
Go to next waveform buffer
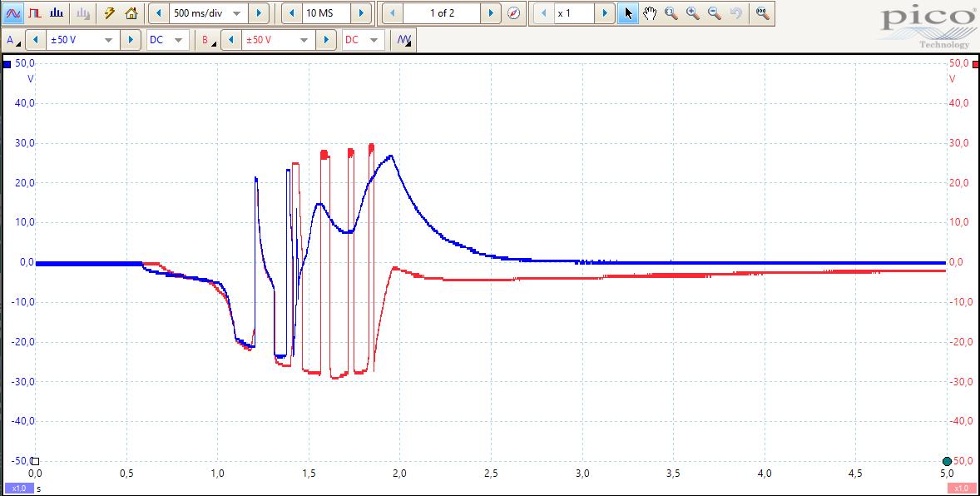[x=492, y=12]
